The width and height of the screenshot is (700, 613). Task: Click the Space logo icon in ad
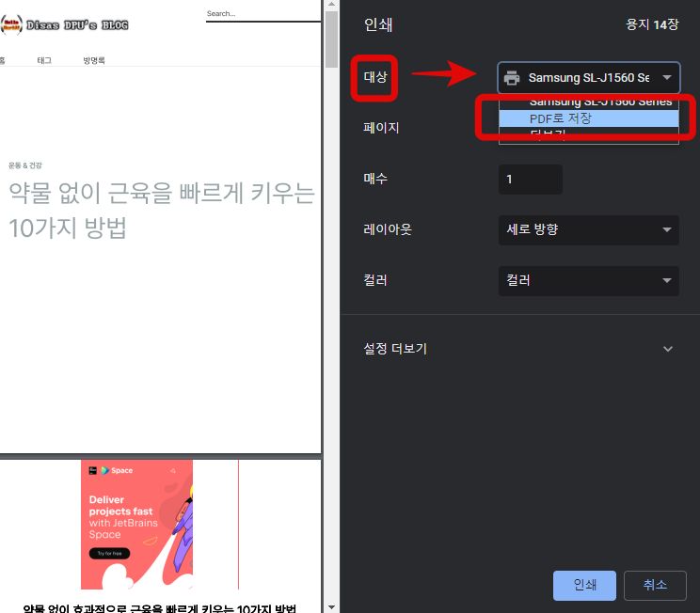105,471
